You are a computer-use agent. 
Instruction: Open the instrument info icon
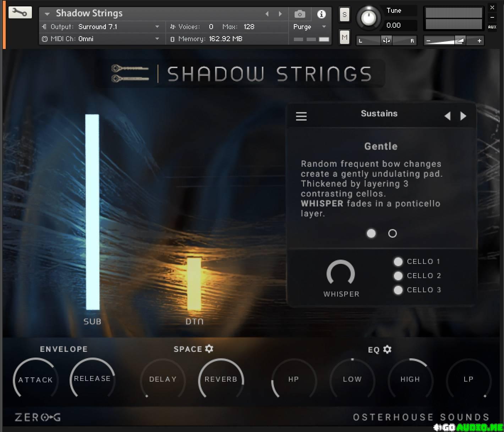tap(322, 14)
